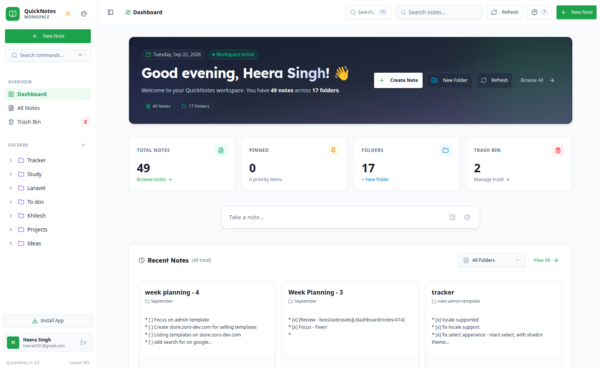Image resolution: width=600 pixels, height=368 pixels.
Task: Click palette icon in Take a note box
Action: [467, 217]
